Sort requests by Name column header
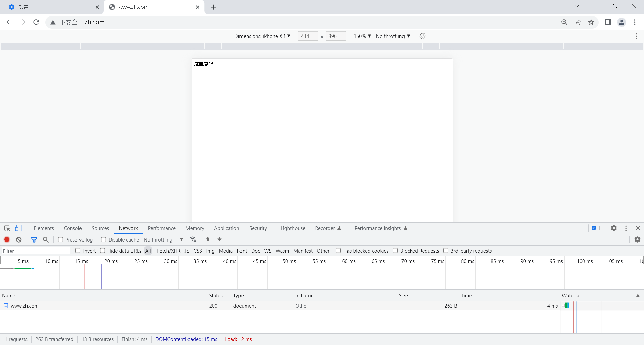The width and height of the screenshot is (644, 345). (104, 296)
